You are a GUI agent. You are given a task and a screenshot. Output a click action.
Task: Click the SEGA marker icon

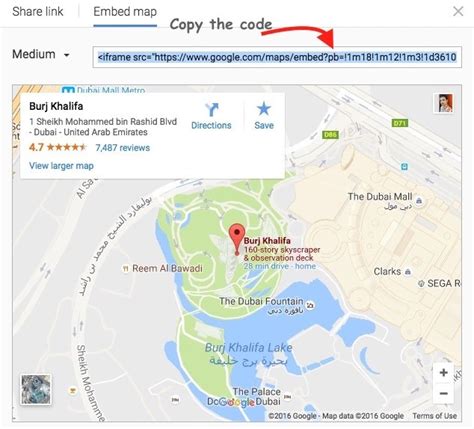coord(421,284)
